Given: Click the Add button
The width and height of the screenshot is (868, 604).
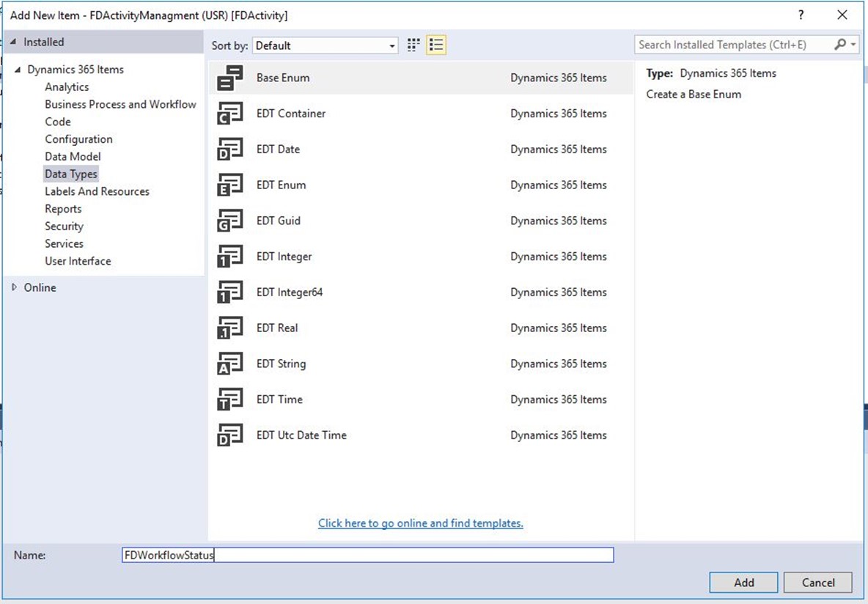Looking at the screenshot, I should (743, 583).
